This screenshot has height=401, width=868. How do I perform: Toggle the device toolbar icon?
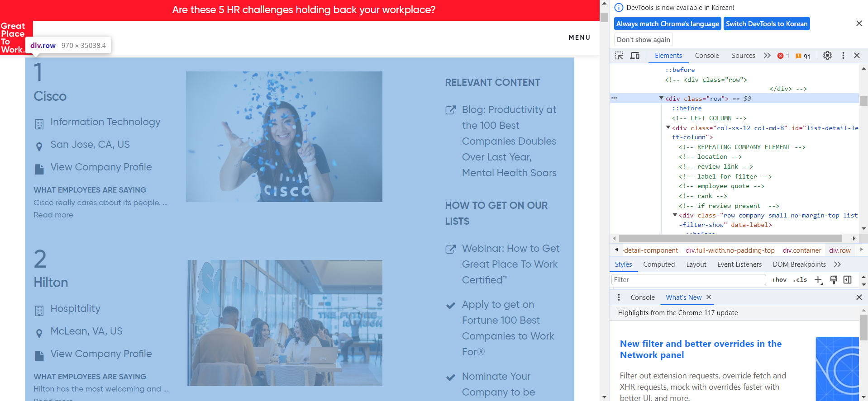tap(635, 56)
